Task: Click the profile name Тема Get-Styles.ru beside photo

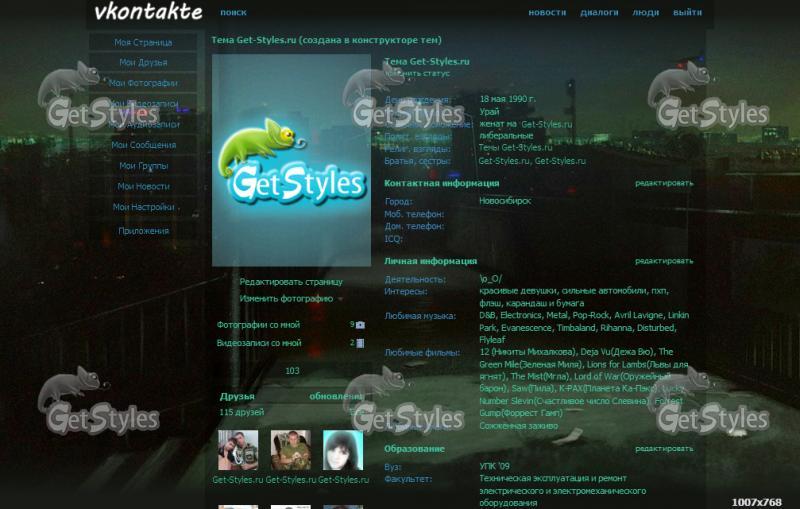Action: point(427,61)
